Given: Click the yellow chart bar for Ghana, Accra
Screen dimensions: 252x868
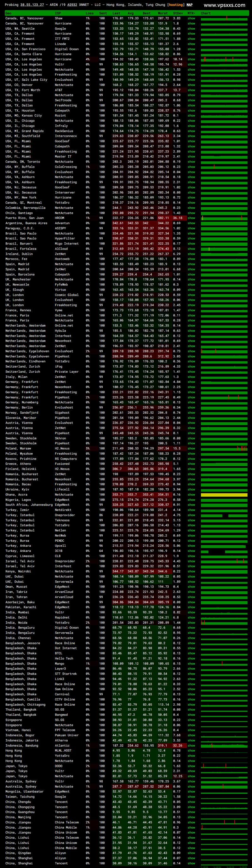Looking at the screenshot, I should [224, 495].
